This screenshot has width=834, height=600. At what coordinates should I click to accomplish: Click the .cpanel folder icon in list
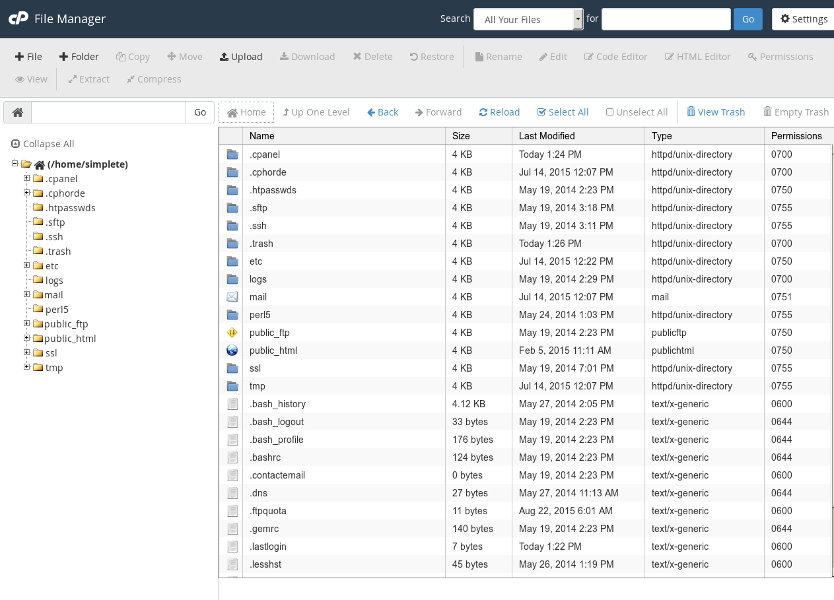[x=232, y=154]
